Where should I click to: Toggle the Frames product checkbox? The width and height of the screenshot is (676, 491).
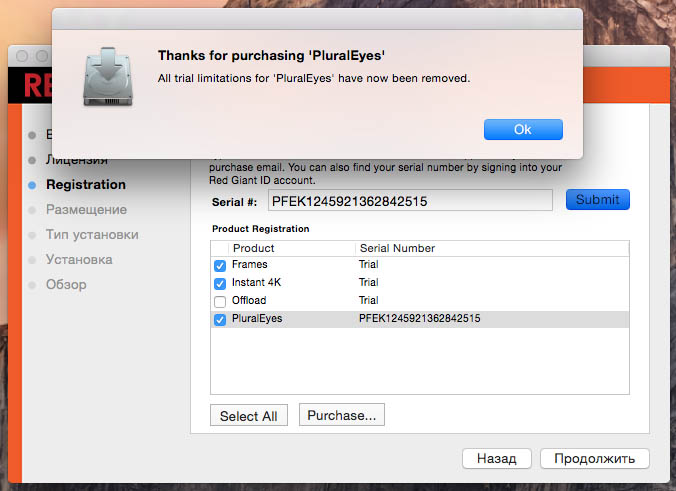pyautogui.click(x=220, y=265)
